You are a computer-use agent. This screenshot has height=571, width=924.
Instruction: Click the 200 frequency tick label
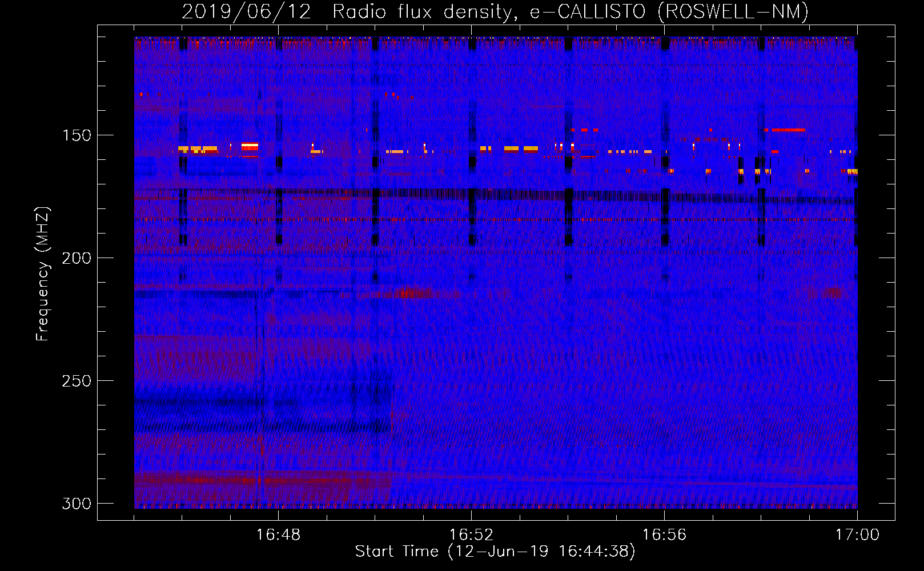click(x=77, y=258)
